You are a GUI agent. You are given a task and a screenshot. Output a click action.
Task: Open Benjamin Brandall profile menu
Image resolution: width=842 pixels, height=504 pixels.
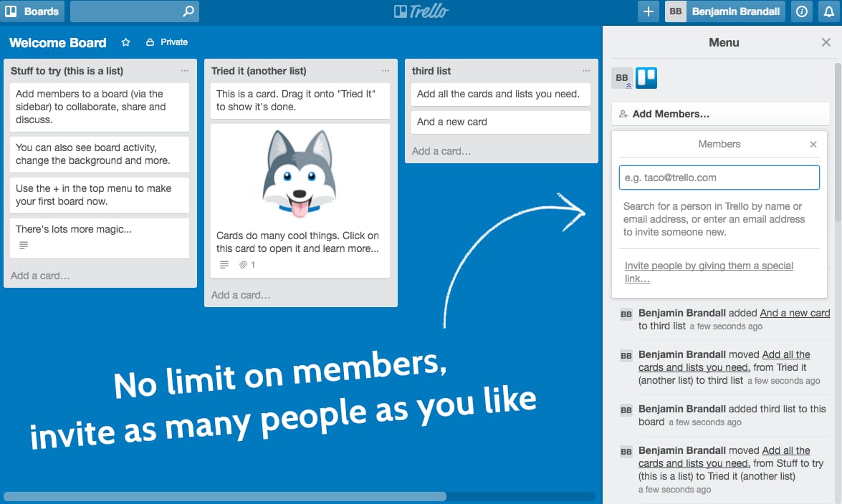pos(725,11)
